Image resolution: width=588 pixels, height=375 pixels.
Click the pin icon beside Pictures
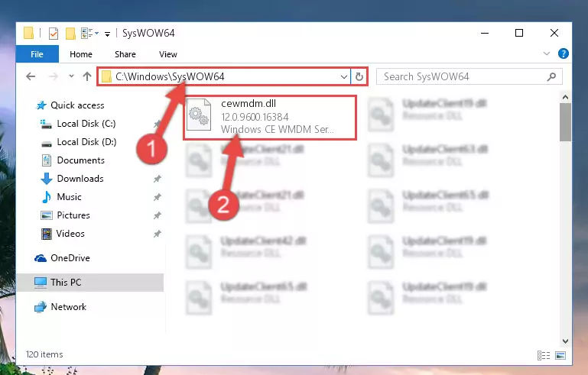tap(157, 215)
